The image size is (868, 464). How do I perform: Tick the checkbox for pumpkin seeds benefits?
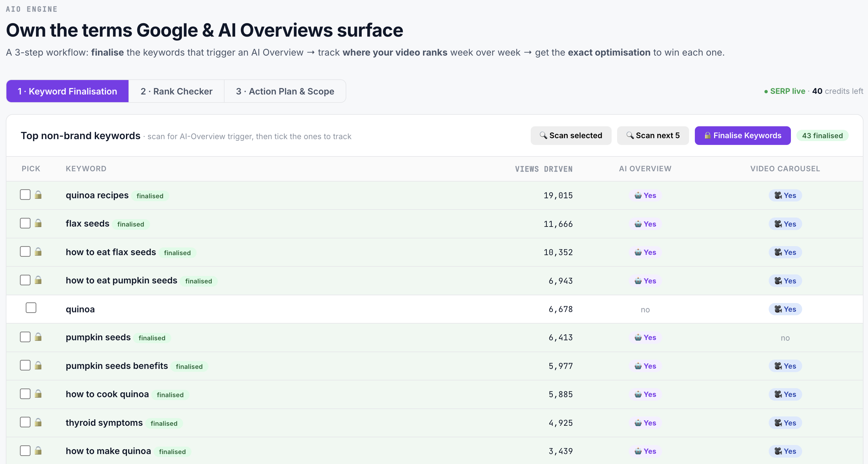coord(25,365)
